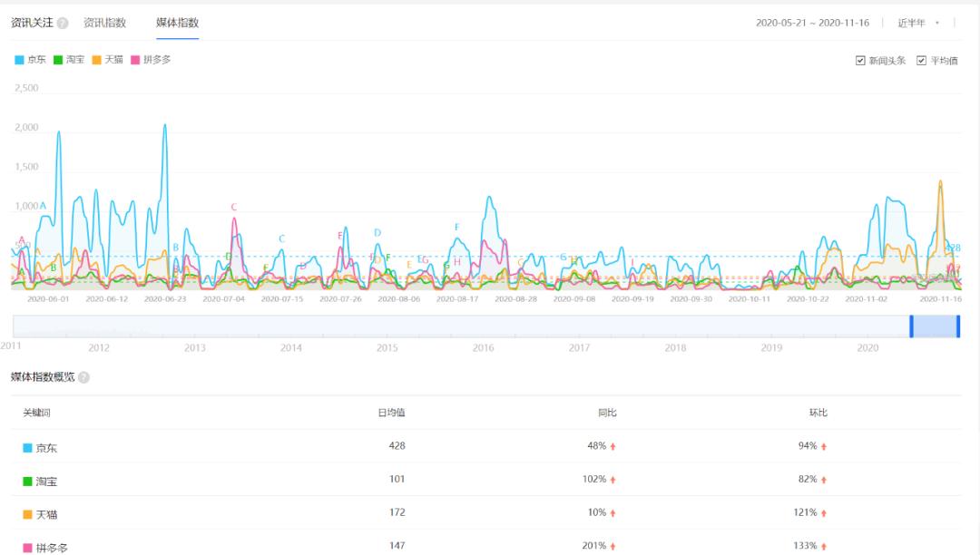Switch to the 媒体指数 tab
The image size is (980, 555).
click(x=178, y=23)
